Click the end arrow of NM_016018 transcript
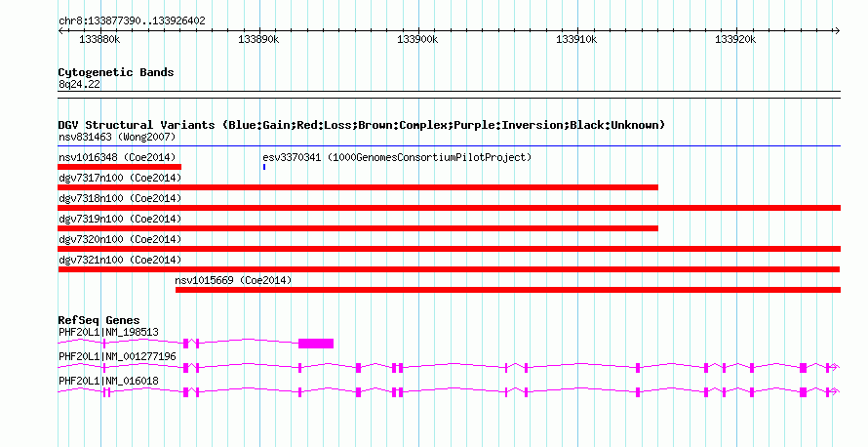 click(x=836, y=391)
